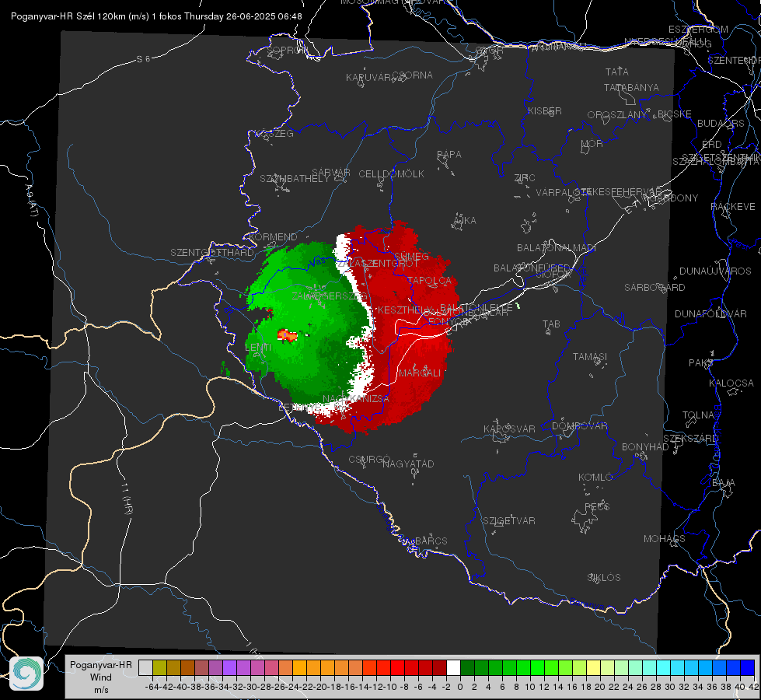Viewport: 761px width, 700px height.
Task: Click the BARCS city label
Action: [x=431, y=541]
